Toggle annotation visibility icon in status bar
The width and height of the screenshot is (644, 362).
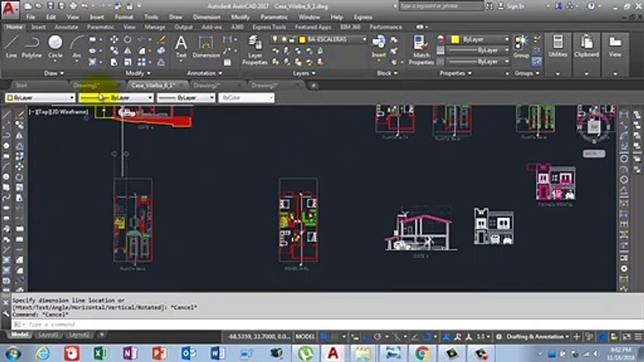[446, 337]
